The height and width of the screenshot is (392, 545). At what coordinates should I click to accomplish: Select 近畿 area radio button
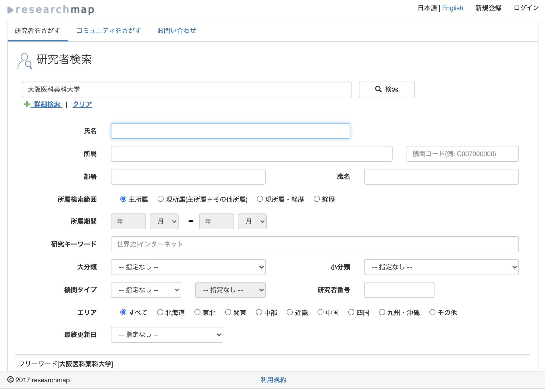click(290, 312)
